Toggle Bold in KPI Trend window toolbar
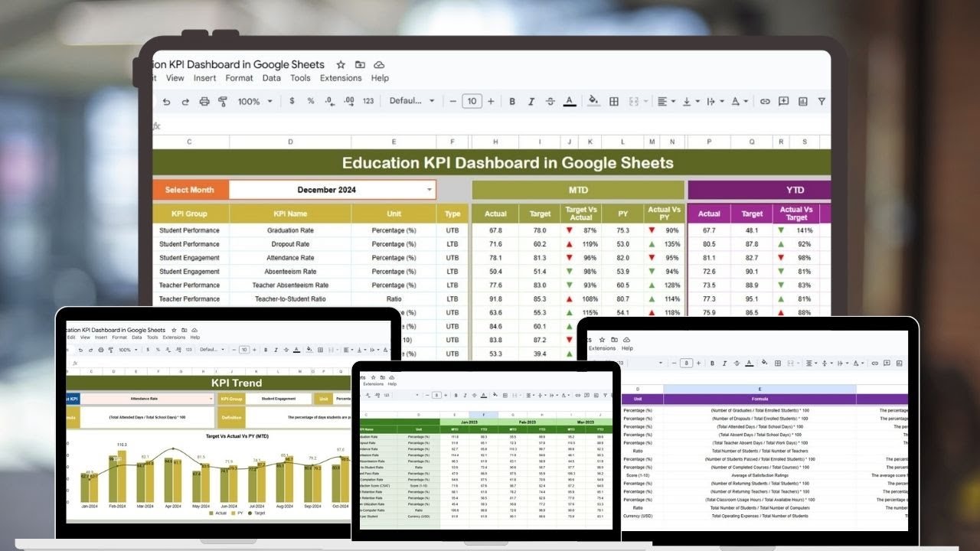The height and width of the screenshot is (551, 980). [266, 350]
